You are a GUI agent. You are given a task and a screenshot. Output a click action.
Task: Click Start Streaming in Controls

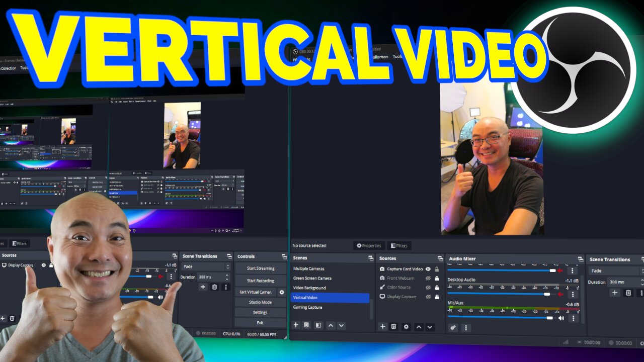tap(260, 268)
